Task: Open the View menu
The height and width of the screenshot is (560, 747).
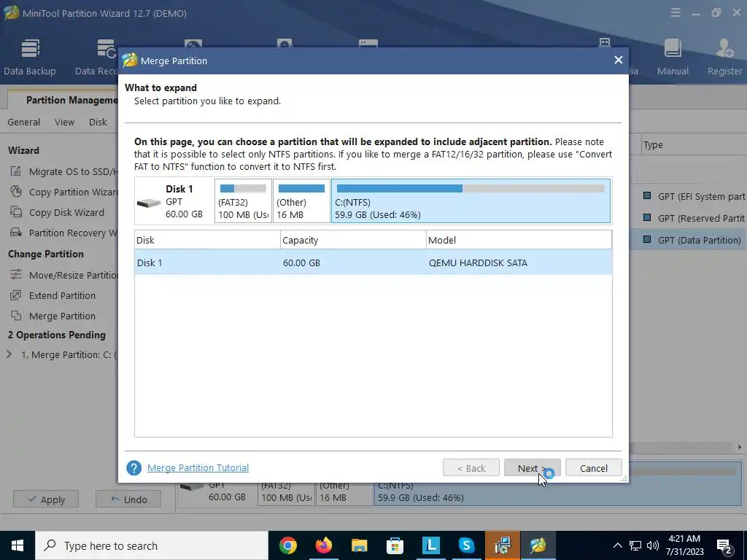Action: click(64, 122)
